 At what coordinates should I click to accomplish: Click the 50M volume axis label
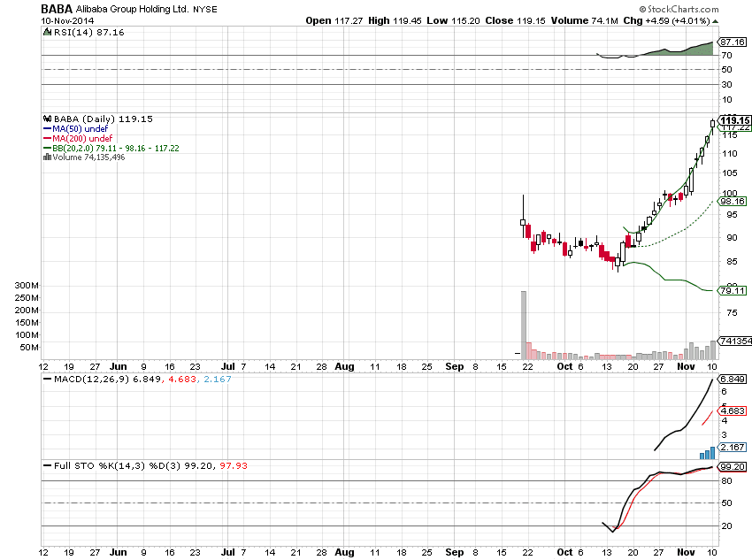tap(29, 347)
